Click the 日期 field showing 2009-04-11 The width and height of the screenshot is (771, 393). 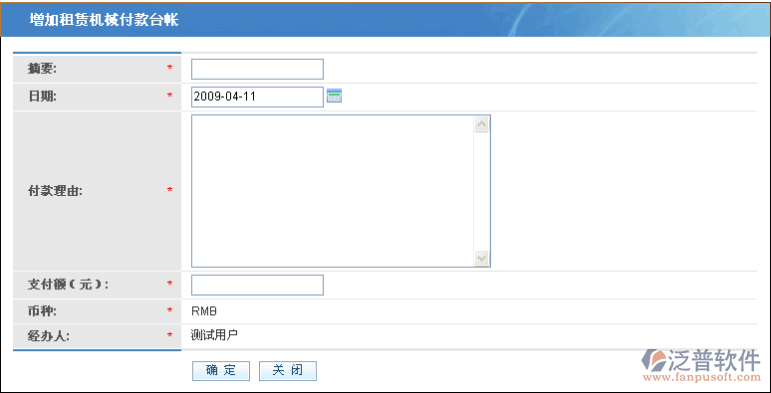(257, 97)
